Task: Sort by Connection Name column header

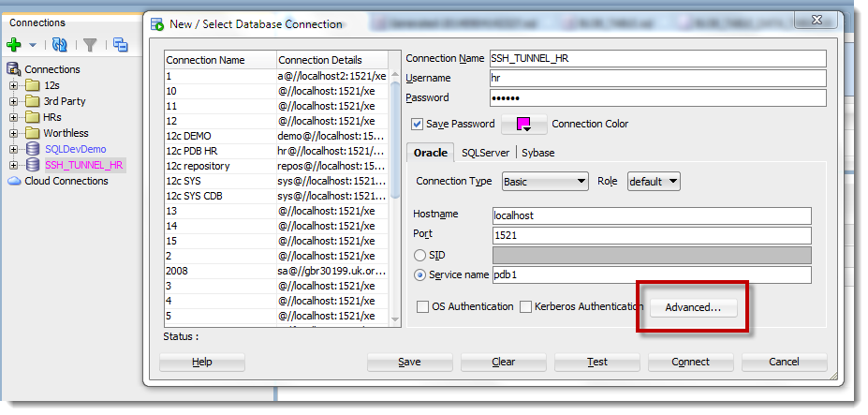Action: pyautogui.click(x=220, y=60)
